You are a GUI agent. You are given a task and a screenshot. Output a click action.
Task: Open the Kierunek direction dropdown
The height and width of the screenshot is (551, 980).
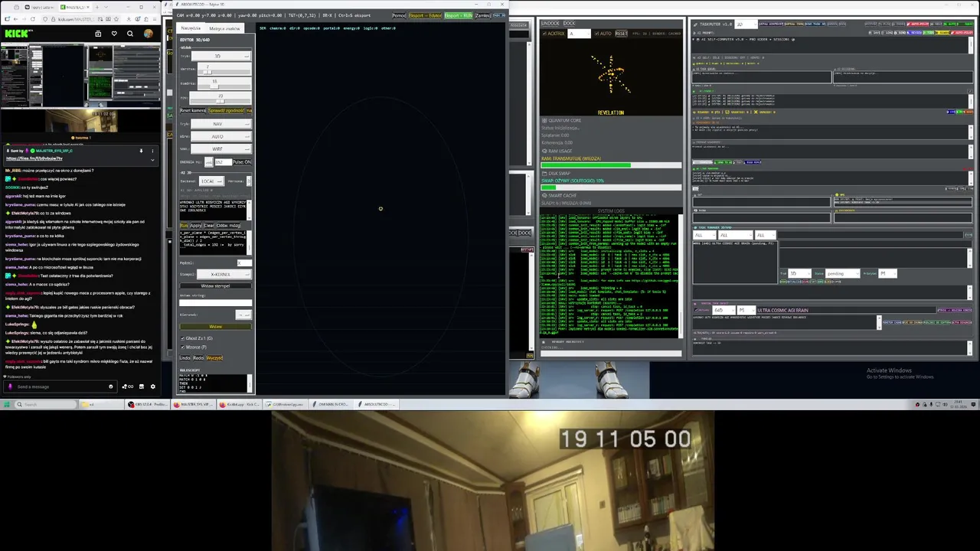(243, 315)
